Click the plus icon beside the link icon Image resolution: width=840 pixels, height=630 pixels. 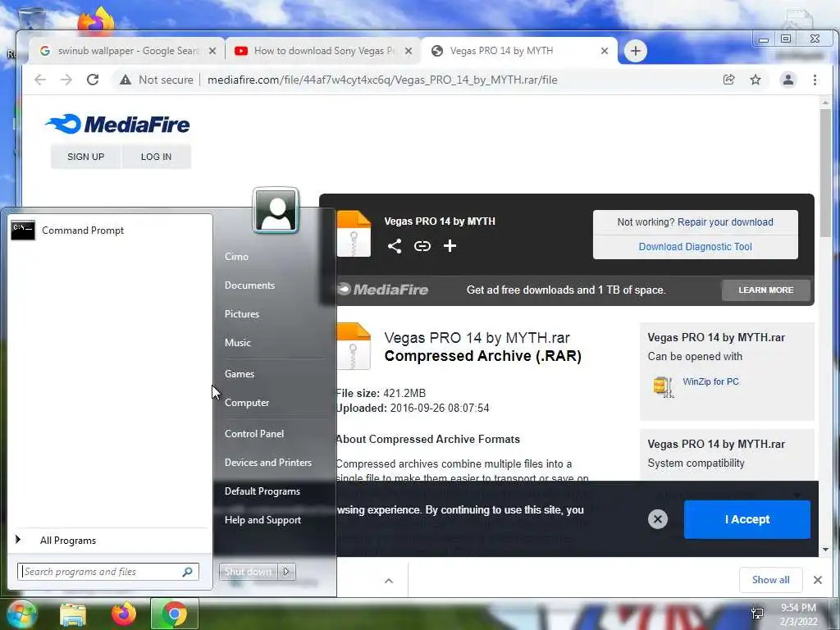pyautogui.click(x=450, y=246)
